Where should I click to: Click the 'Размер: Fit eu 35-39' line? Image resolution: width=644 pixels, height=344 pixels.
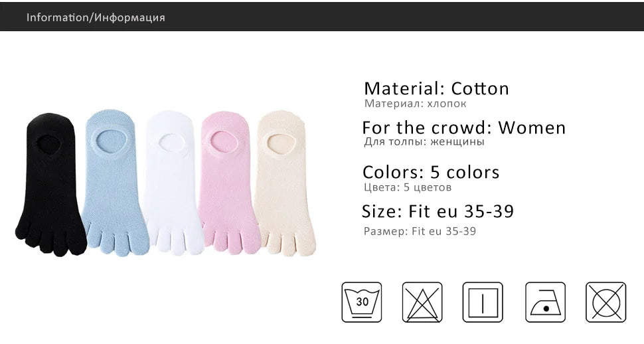click(420, 231)
